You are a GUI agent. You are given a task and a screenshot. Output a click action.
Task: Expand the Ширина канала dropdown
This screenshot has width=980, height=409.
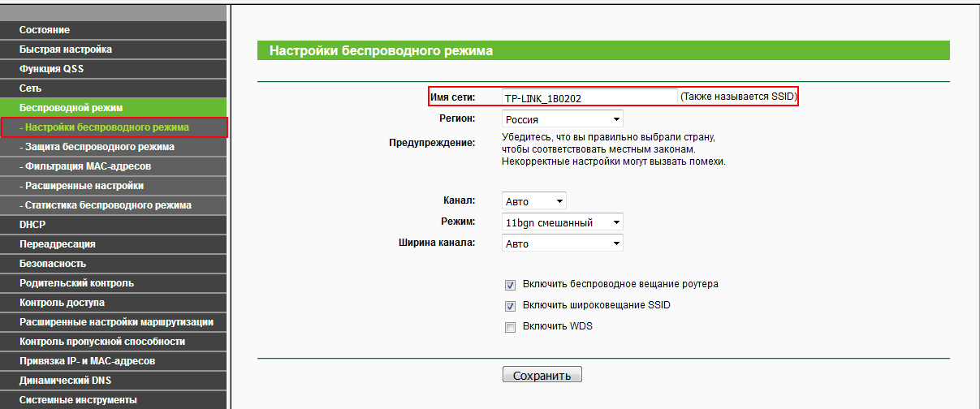pos(562,243)
